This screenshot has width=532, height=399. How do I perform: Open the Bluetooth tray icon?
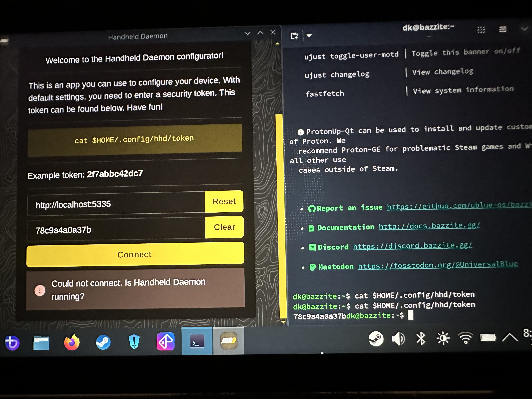(x=421, y=339)
